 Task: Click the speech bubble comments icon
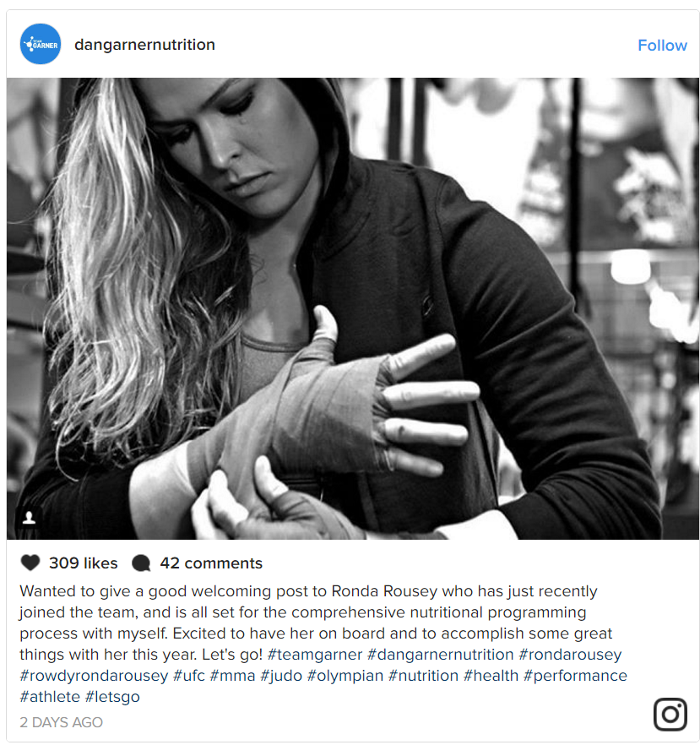141,563
